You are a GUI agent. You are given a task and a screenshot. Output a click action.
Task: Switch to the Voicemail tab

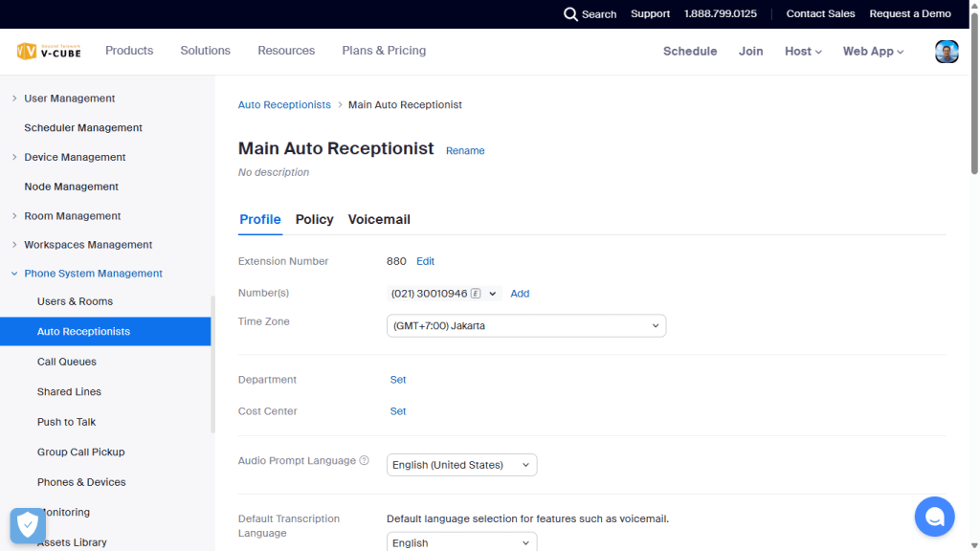(379, 219)
